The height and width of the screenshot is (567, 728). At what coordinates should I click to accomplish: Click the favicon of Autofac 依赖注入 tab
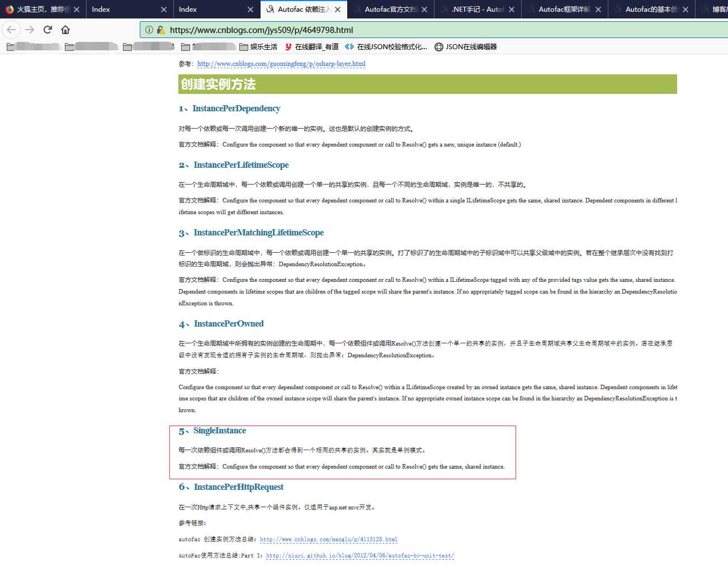(270, 10)
